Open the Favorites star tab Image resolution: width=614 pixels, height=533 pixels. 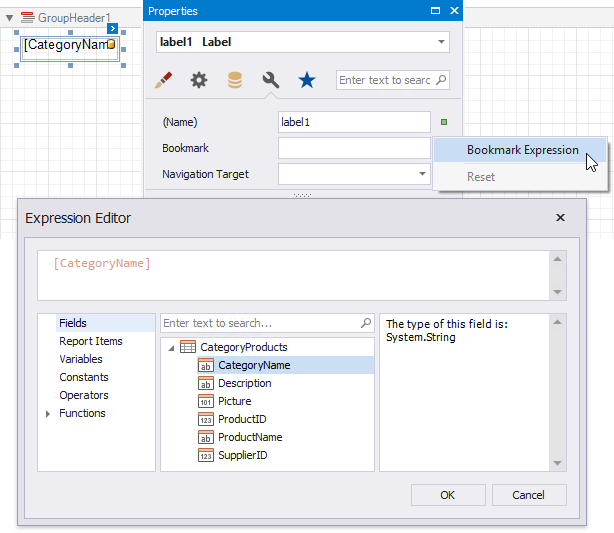tap(307, 80)
